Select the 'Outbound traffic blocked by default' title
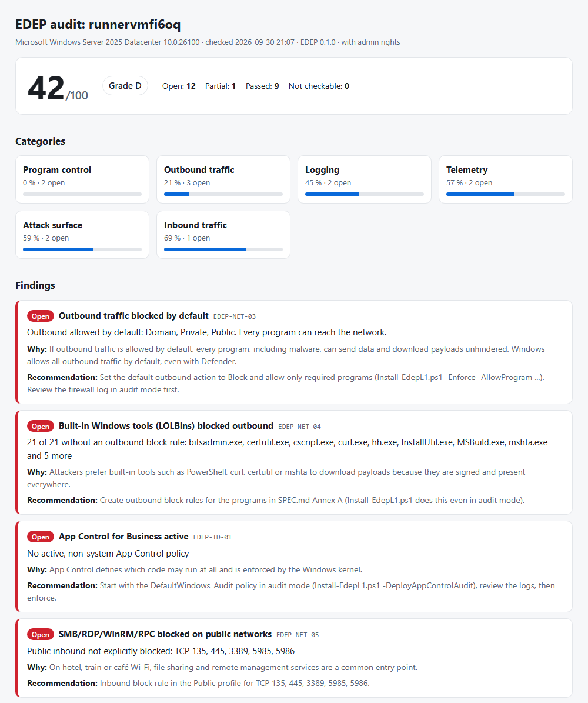The image size is (588, 703). pyautogui.click(x=133, y=316)
